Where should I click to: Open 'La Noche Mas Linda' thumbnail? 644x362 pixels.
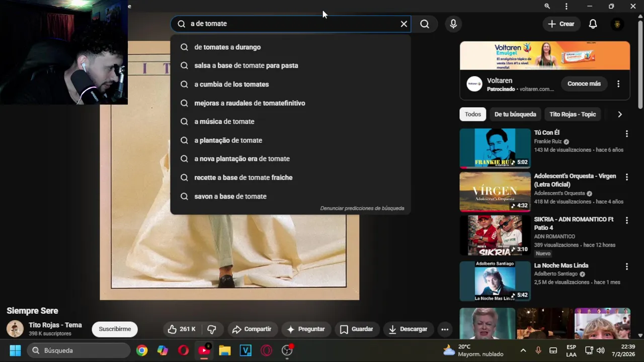pyautogui.click(x=495, y=281)
